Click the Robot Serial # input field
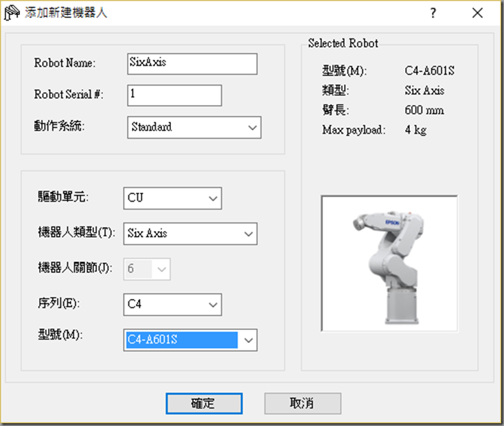This screenshot has height=426, width=504. tap(174, 95)
